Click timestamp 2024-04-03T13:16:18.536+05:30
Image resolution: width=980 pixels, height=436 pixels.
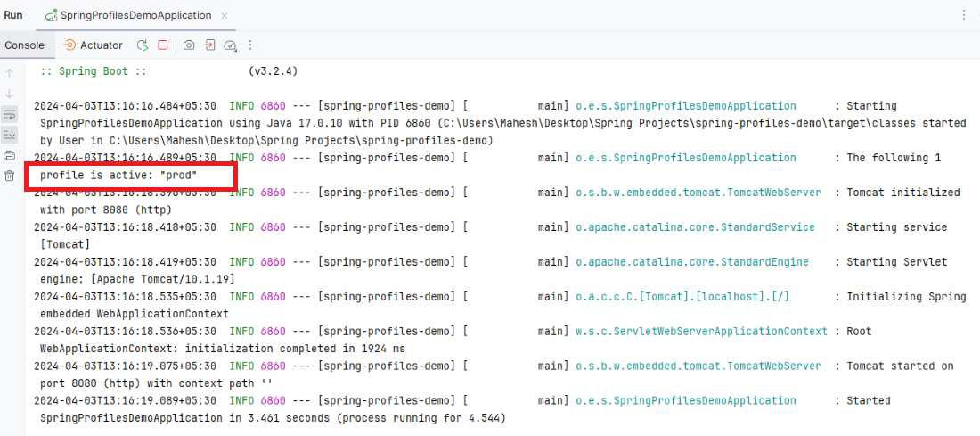[x=125, y=332]
